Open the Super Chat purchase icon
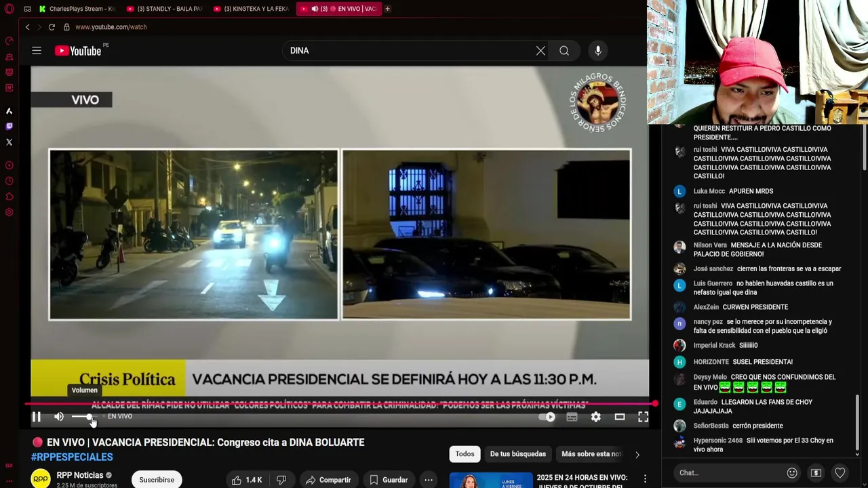Image resolution: width=868 pixels, height=488 pixels. (816, 473)
